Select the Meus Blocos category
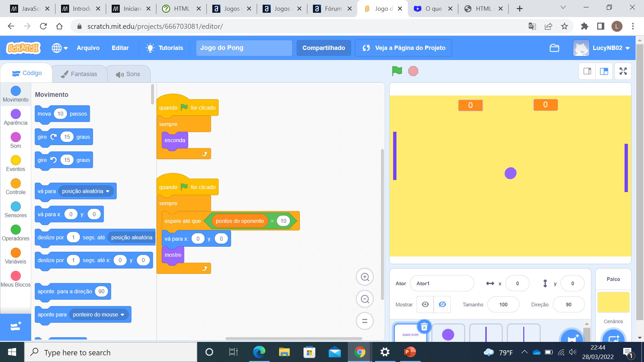This screenshot has width=644, height=362. [15, 279]
